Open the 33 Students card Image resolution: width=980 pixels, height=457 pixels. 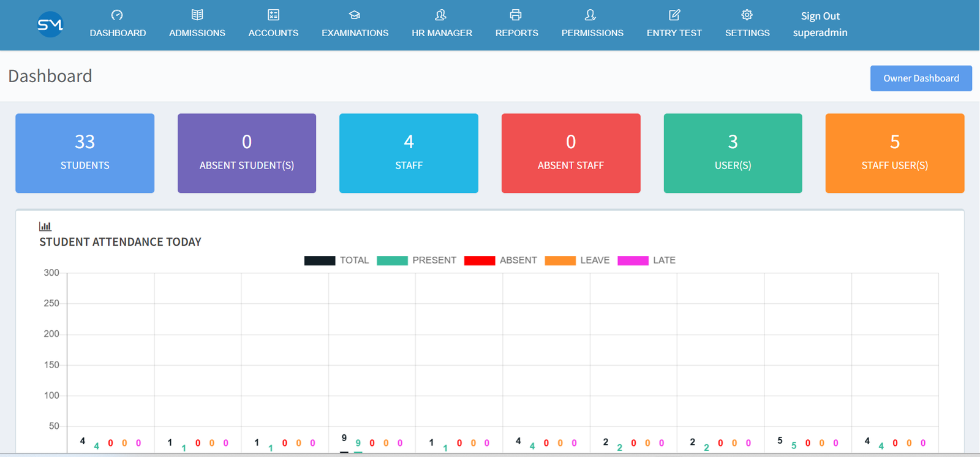coord(85,153)
